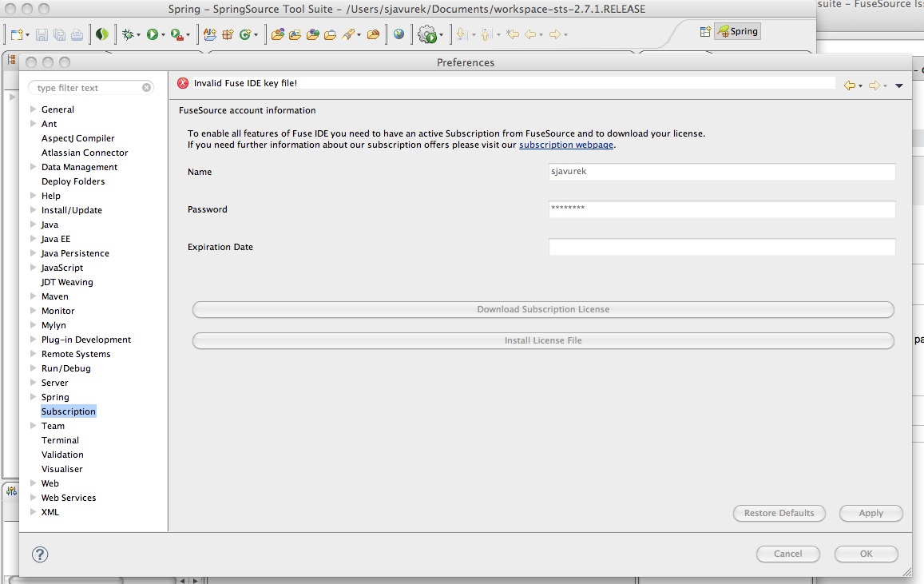Click the Next Annotation toolbar icon

coord(462,35)
